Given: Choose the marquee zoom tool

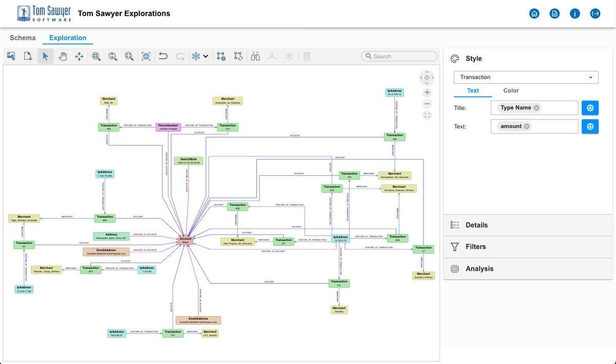Looking at the screenshot, I should (96, 56).
